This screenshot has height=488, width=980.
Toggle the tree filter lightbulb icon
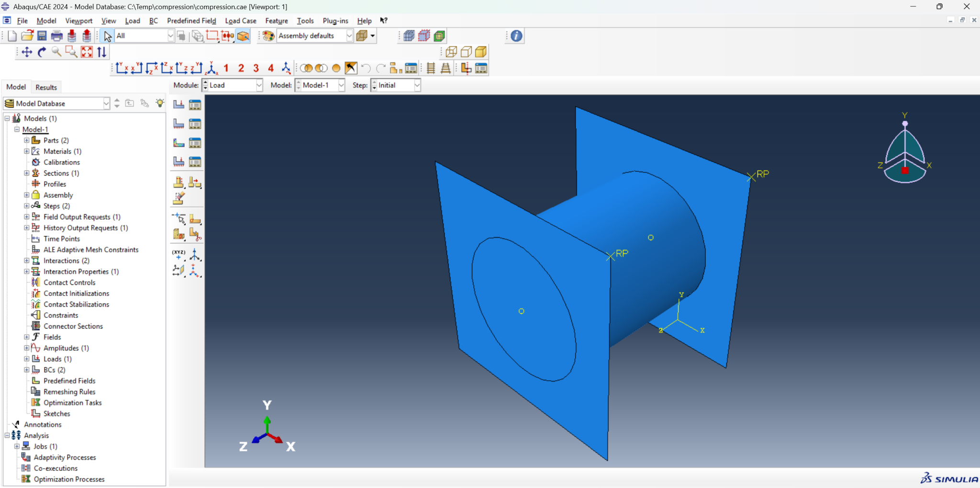160,103
